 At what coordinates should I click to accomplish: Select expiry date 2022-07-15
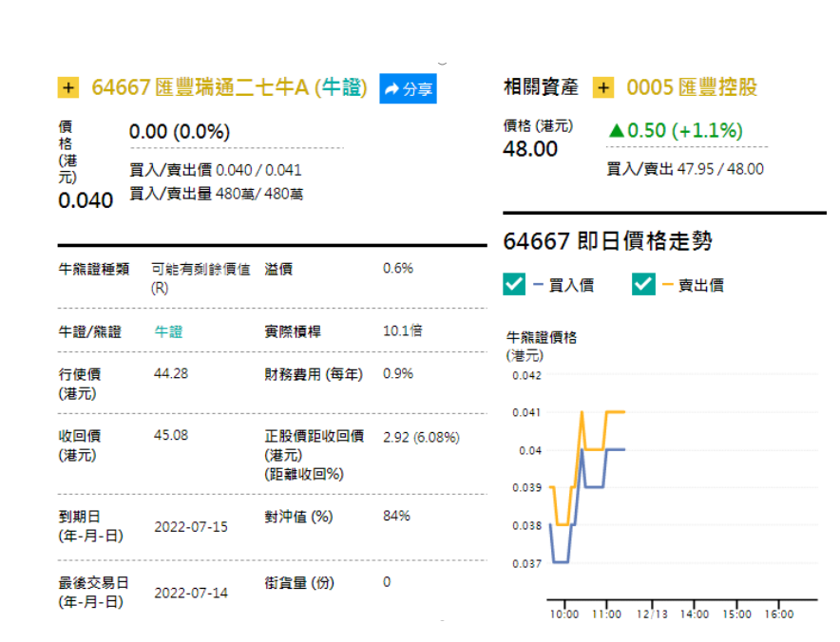(x=191, y=527)
